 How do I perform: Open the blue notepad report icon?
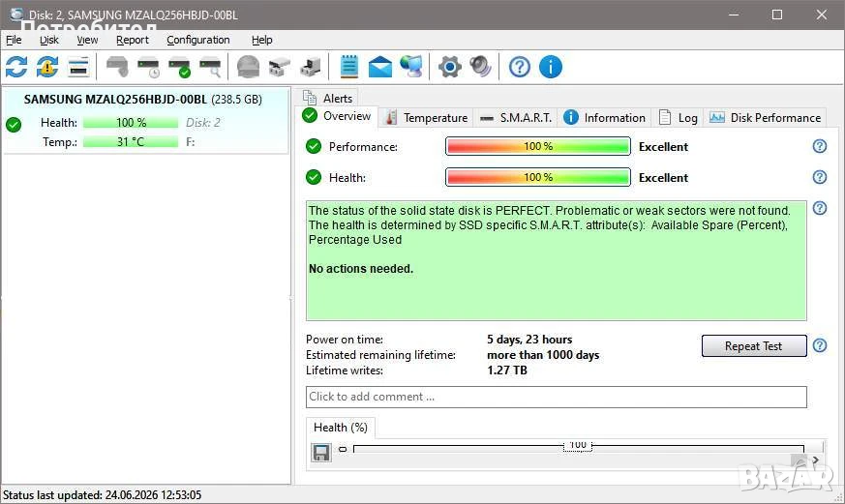point(349,67)
